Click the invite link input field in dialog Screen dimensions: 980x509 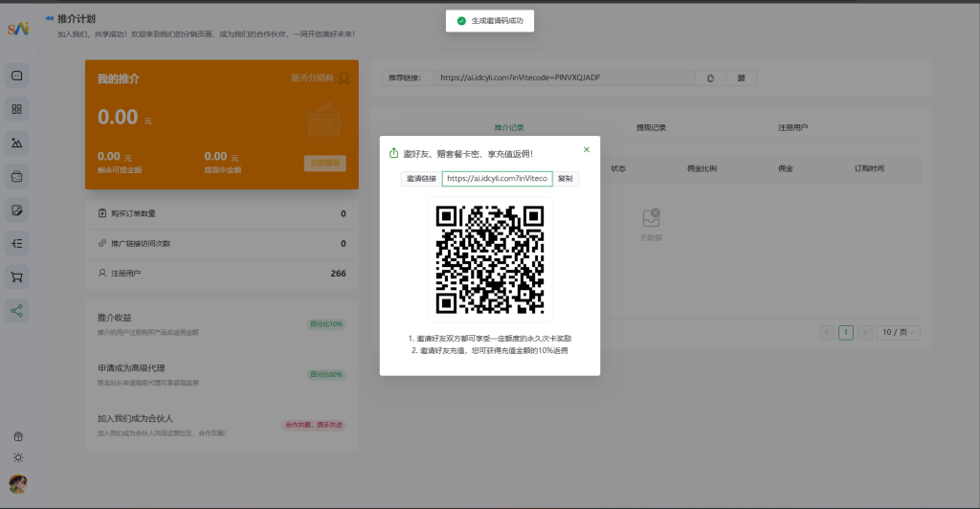[497, 179]
